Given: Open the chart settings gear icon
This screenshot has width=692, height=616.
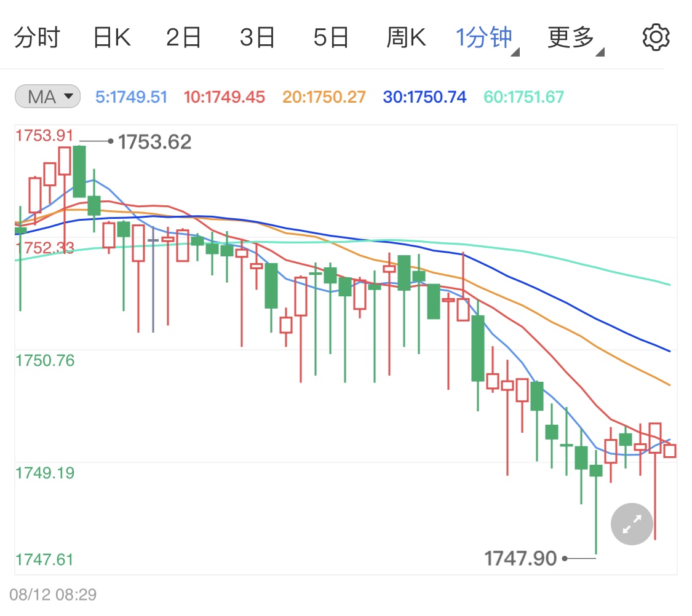Looking at the screenshot, I should pos(655,36).
